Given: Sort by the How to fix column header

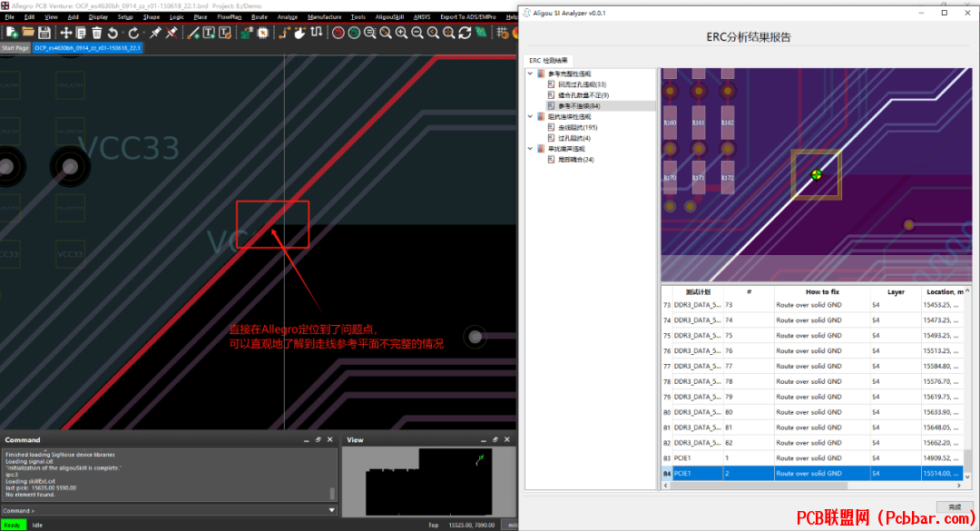Looking at the screenshot, I should pos(822,291).
